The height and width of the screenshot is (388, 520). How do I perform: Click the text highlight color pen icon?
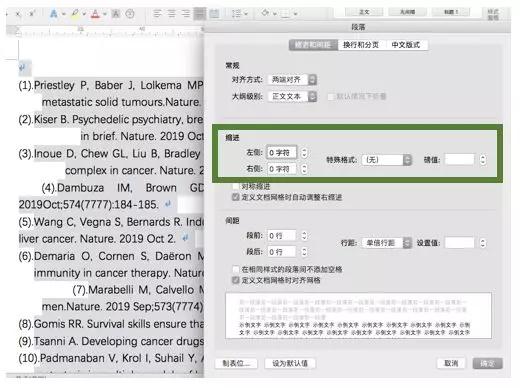pos(75,14)
